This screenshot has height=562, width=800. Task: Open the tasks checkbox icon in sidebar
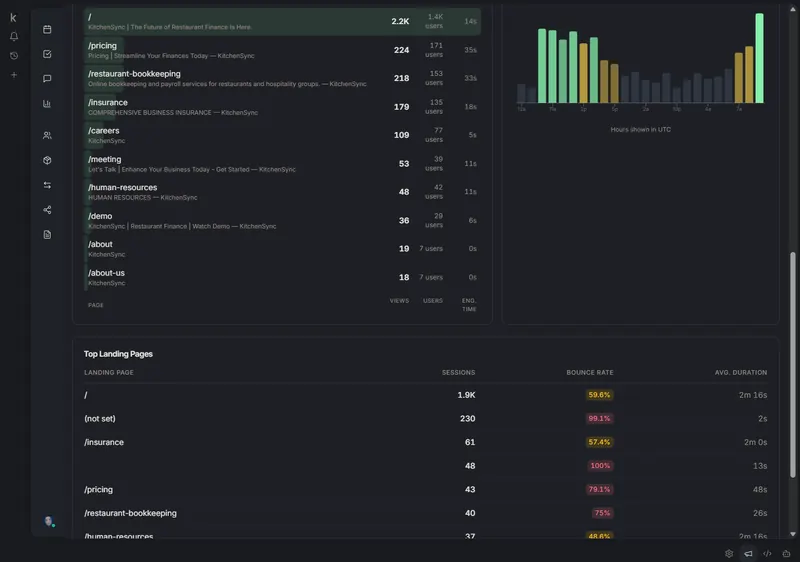[47, 54]
